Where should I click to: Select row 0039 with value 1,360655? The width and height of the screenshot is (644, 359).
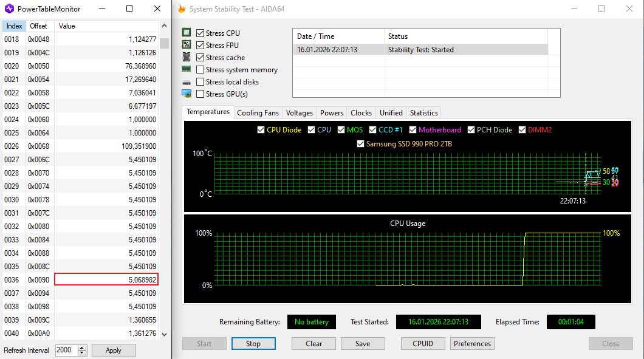80,320
